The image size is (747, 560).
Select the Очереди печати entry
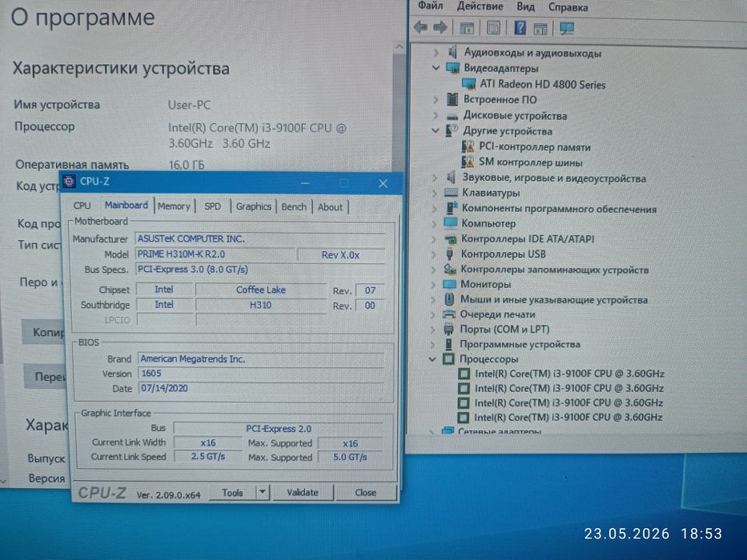497,314
